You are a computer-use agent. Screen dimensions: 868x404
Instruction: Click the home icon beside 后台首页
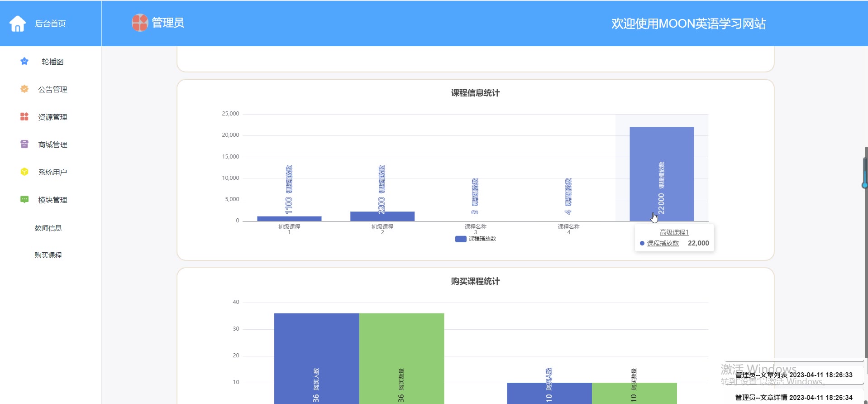click(x=18, y=24)
